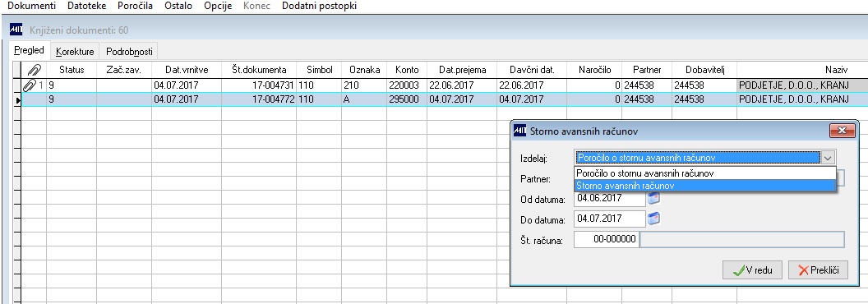Screen dimensions: 868x304
Task: Click Konto cell 295000
Action: click(x=407, y=99)
